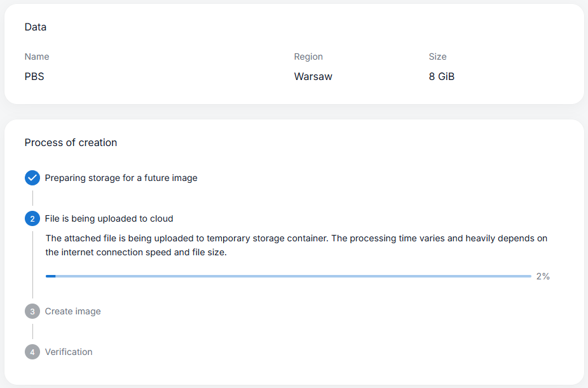
Task: Expand the Create image step section
Action: [x=72, y=311]
